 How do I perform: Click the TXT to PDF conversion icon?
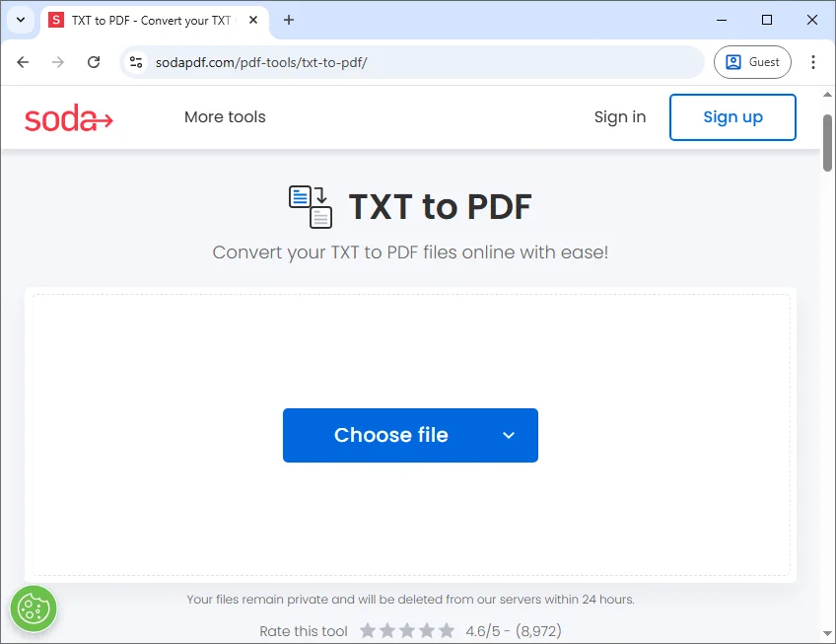(x=310, y=207)
